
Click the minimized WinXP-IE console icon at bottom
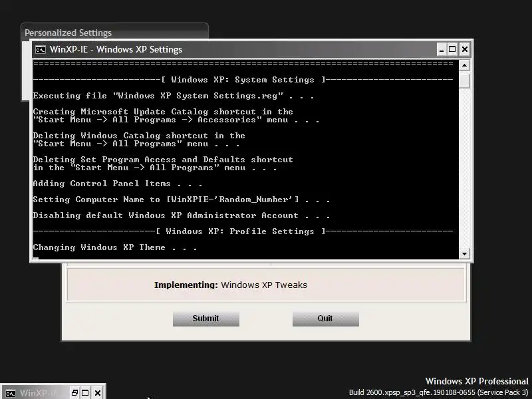click(x=11, y=393)
